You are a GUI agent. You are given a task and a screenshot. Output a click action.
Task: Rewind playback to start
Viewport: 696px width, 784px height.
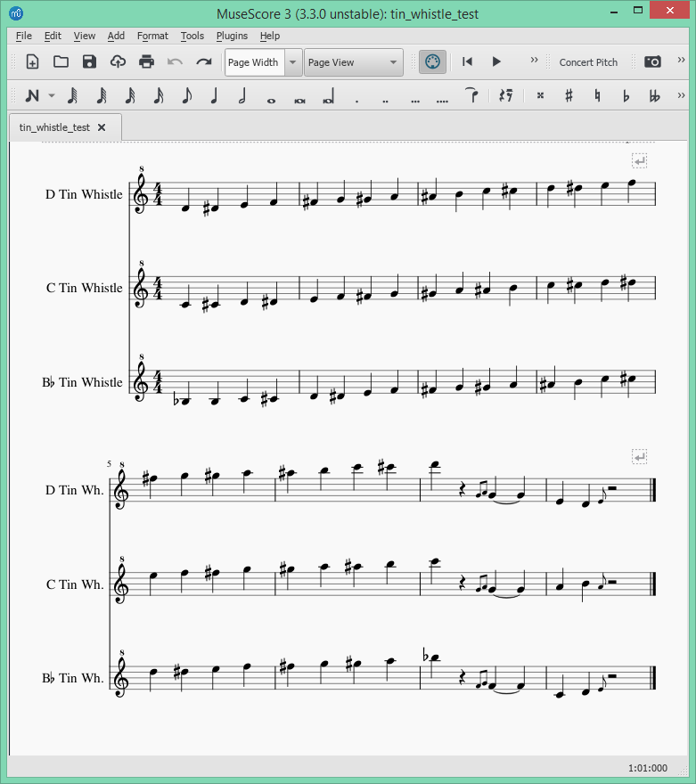[x=468, y=62]
